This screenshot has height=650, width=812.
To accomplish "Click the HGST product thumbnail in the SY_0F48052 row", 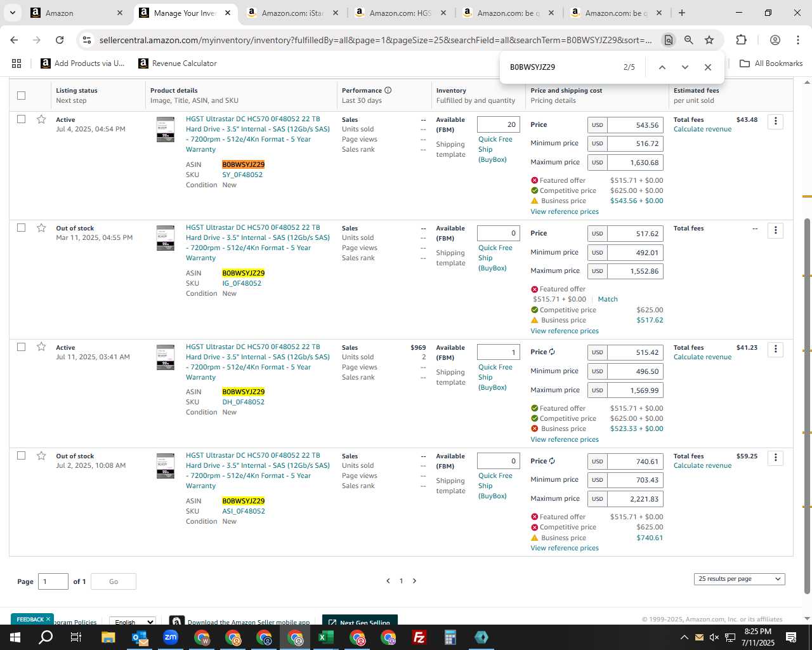I will point(166,129).
